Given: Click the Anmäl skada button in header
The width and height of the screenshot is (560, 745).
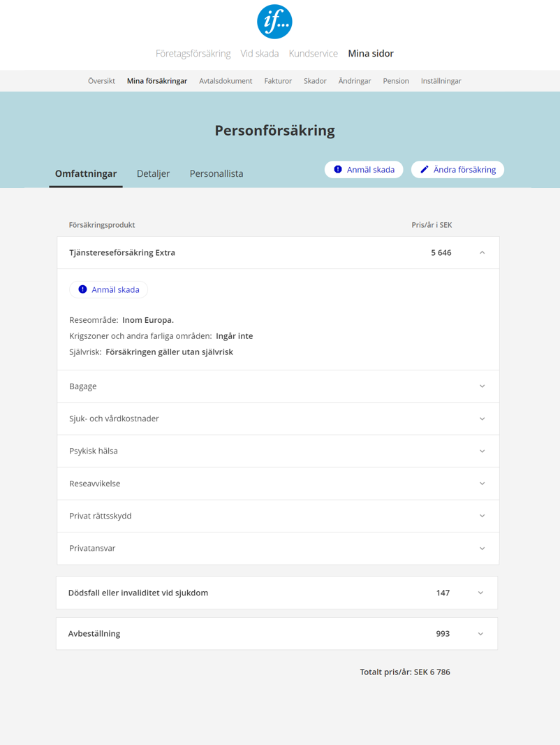Looking at the screenshot, I should (x=364, y=170).
